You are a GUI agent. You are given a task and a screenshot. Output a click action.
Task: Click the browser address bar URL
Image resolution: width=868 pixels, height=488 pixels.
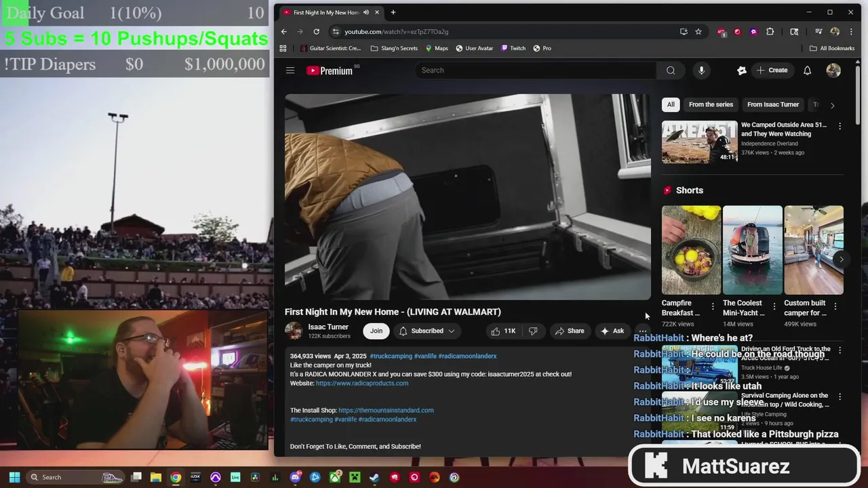point(396,31)
